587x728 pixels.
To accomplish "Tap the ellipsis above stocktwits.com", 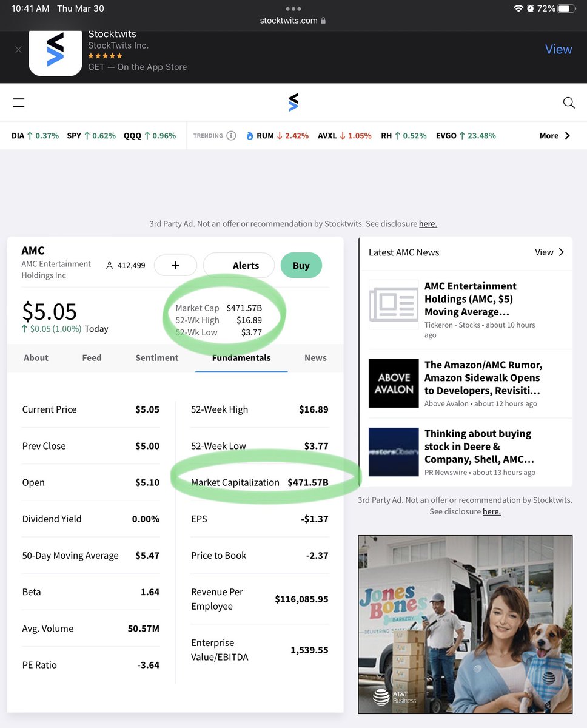I will 293,9.
